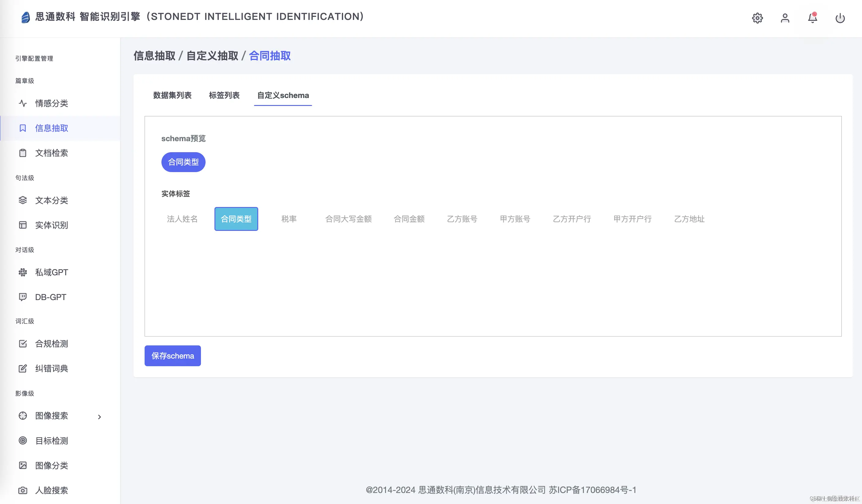The width and height of the screenshot is (862, 504).
Task: Toggle the 法人姓名 entity tag
Action: pos(182,219)
